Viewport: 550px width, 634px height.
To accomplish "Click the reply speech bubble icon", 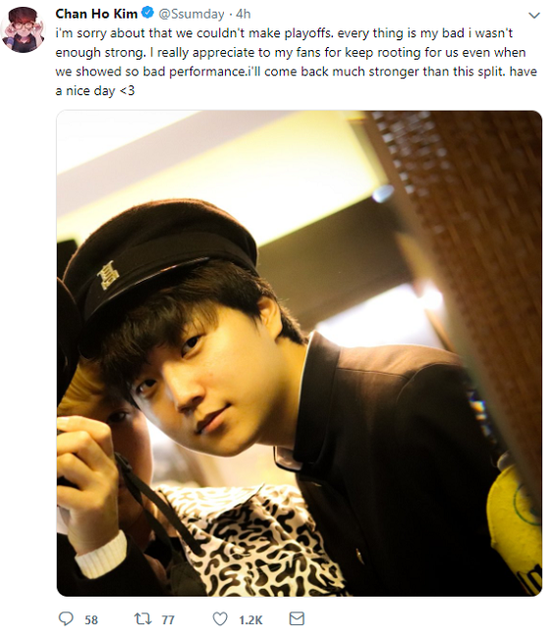I will [66, 619].
